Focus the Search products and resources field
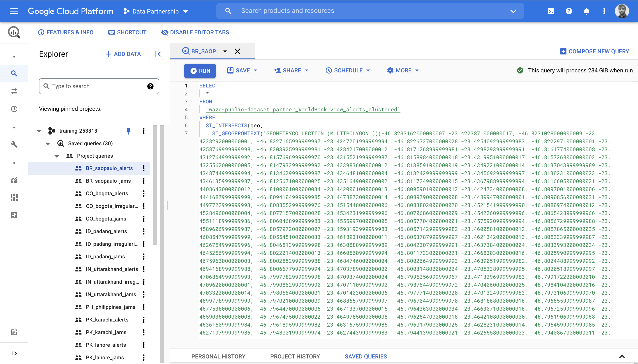The height and width of the screenshot is (364, 638). click(x=370, y=11)
